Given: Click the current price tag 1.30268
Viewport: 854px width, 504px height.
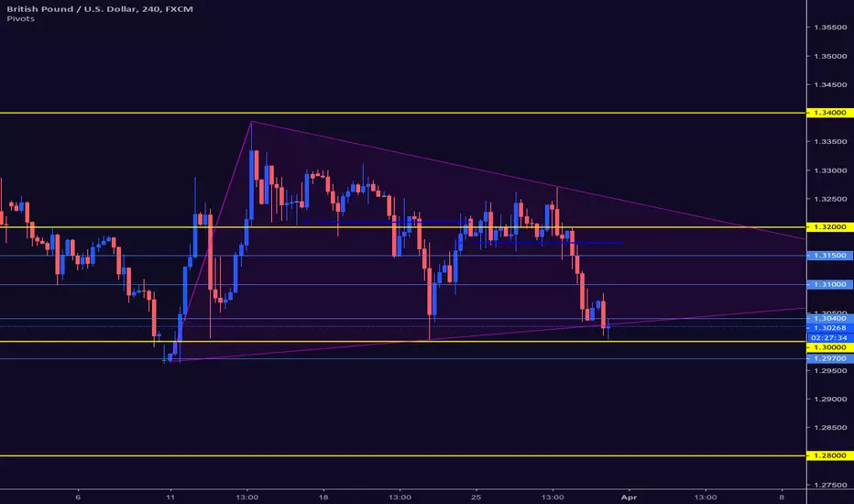Looking at the screenshot, I should tap(830, 327).
